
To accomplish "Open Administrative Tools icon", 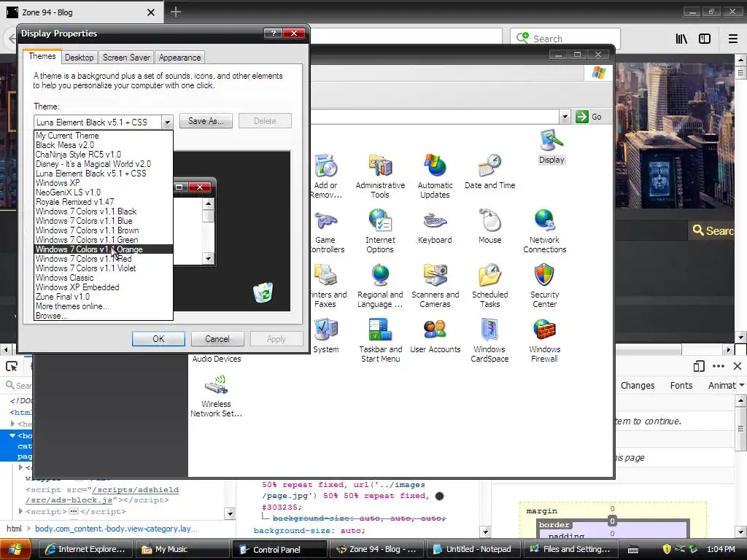I will tap(380, 176).
